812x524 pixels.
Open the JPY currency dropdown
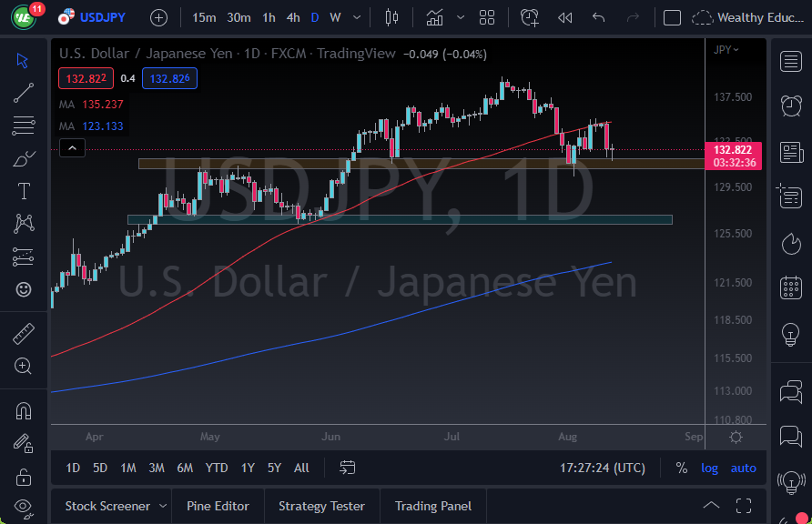click(x=726, y=50)
